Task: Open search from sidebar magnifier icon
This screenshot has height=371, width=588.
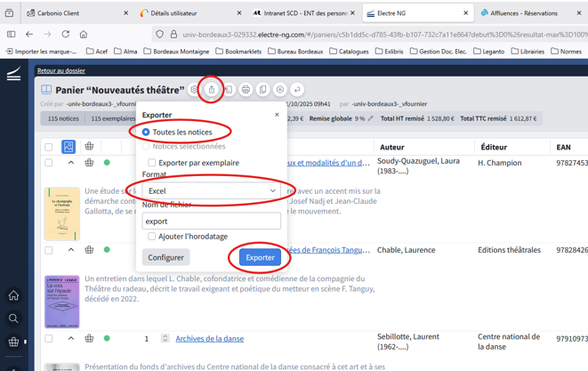Action: click(x=13, y=319)
